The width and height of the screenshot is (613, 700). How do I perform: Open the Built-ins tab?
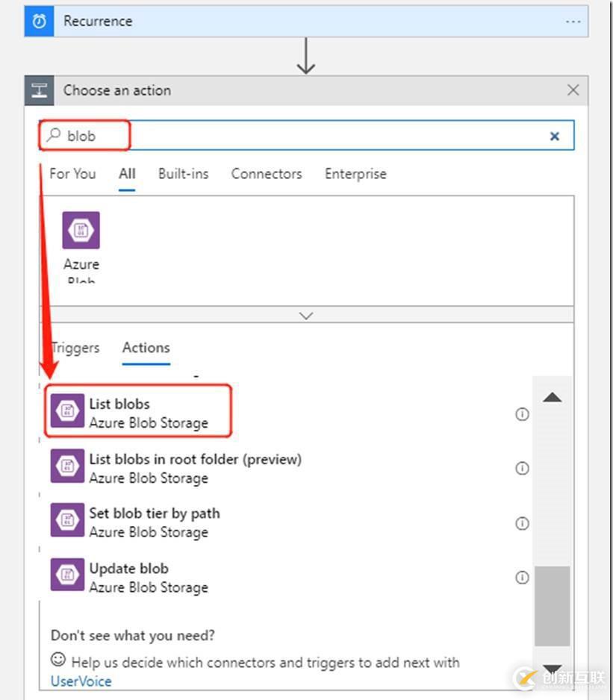[184, 174]
